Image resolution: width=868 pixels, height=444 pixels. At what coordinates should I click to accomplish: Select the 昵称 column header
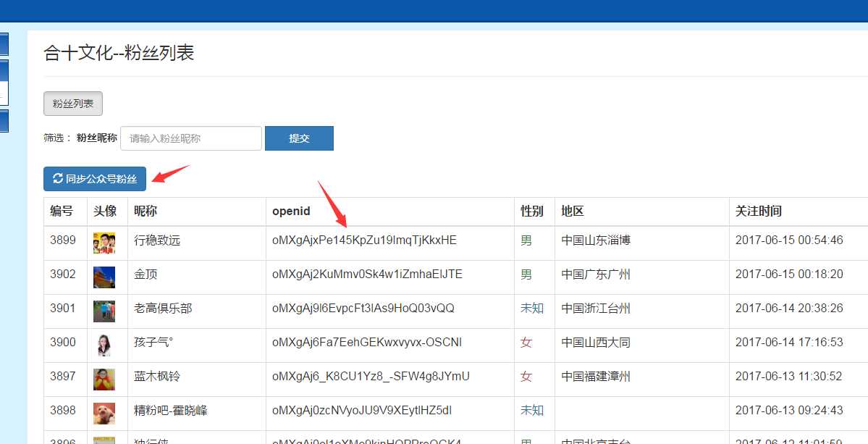pyautogui.click(x=146, y=211)
